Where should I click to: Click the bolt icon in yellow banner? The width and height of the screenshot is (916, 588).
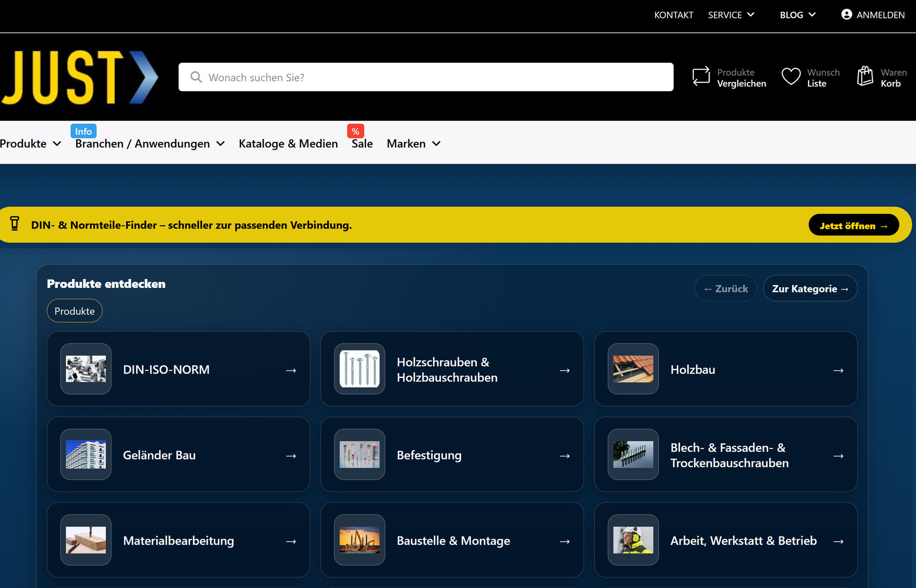(x=15, y=224)
